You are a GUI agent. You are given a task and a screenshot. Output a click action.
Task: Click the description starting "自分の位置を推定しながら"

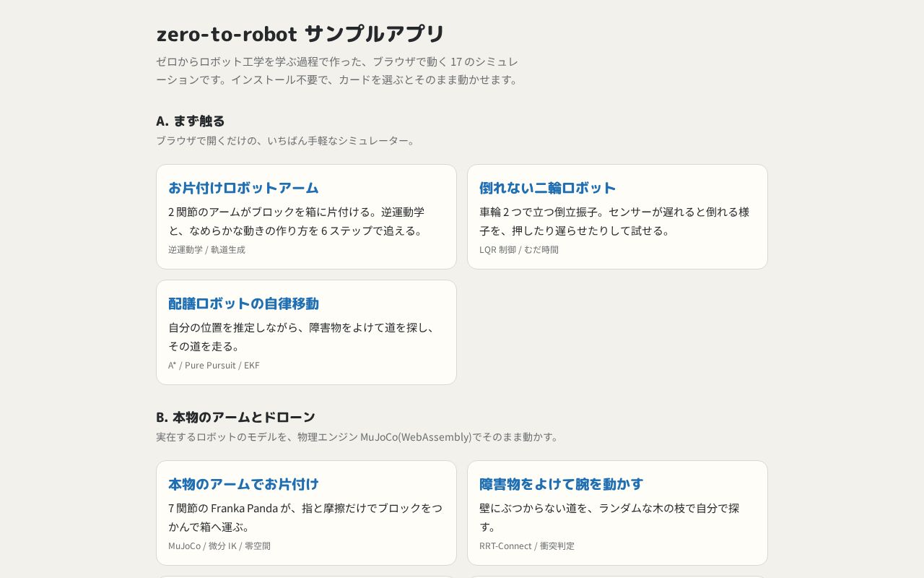pyautogui.click(x=302, y=337)
